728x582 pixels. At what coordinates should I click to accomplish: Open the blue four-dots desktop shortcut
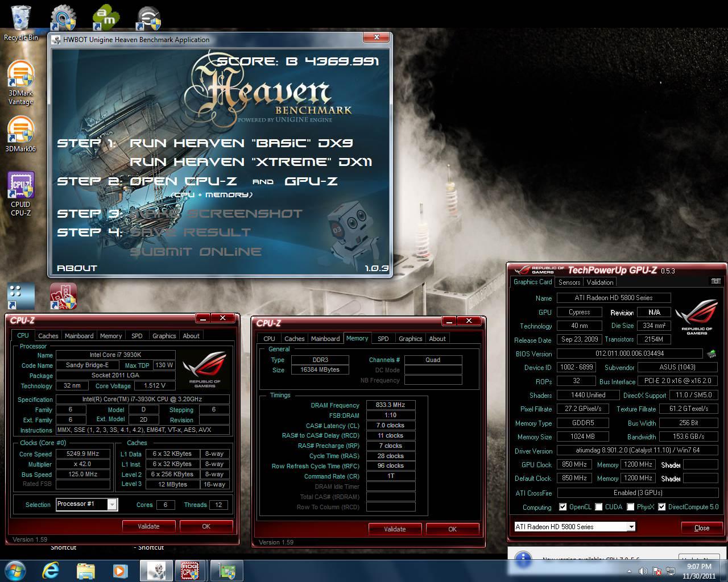coord(20,296)
